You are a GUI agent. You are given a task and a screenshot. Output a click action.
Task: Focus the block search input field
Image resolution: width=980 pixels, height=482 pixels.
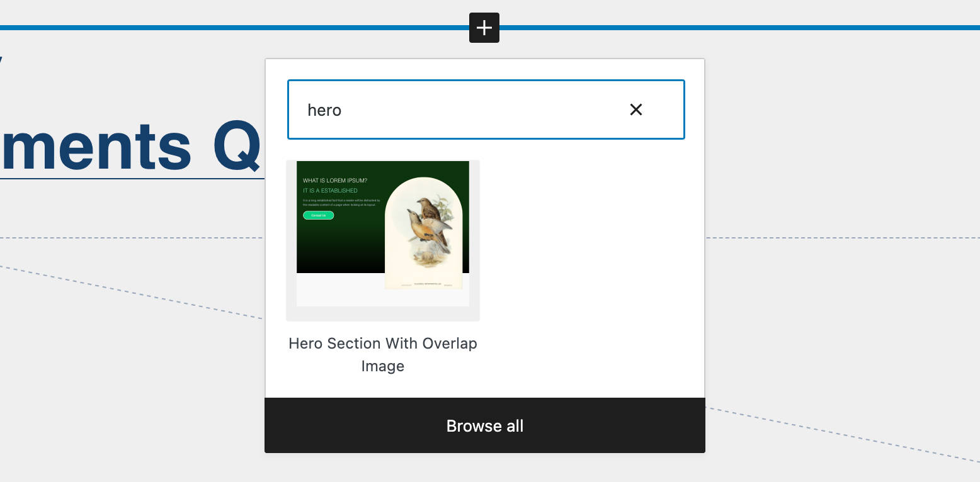coord(466,109)
